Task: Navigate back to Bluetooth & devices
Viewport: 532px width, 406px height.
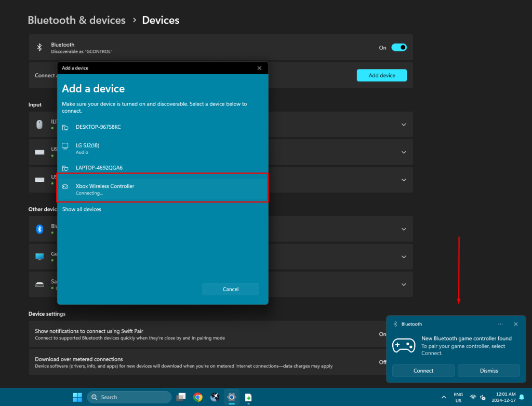Action: coord(76,20)
